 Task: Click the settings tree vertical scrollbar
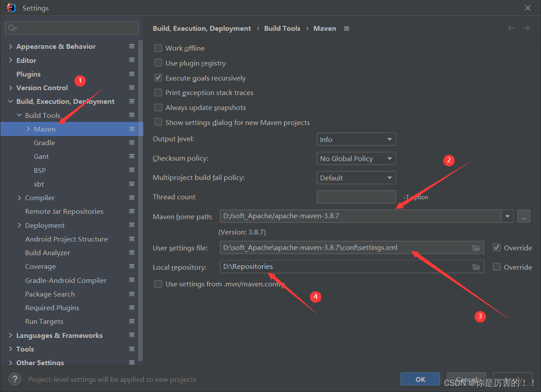point(141,200)
